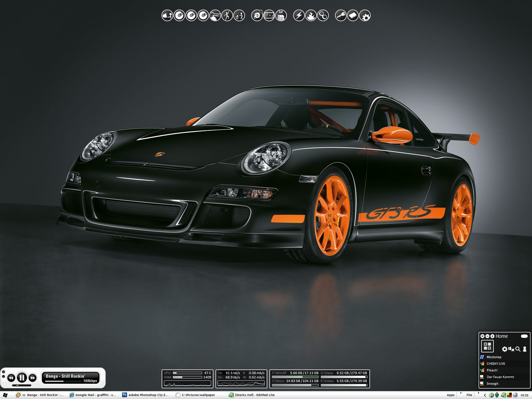Expand the arrow next to File toolbar

478,393
